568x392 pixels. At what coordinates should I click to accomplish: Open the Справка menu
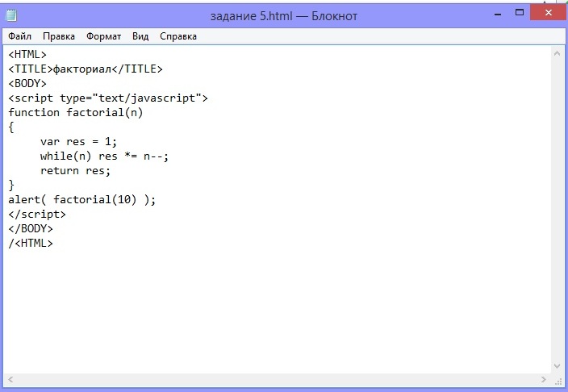pyautogui.click(x=178, y=36)
